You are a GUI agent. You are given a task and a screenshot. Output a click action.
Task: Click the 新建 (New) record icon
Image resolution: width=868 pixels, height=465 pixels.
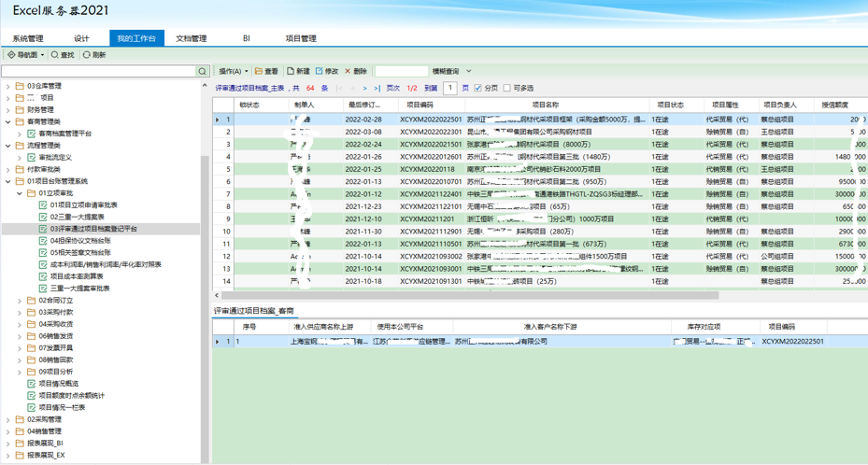click(x=291, y=71)
